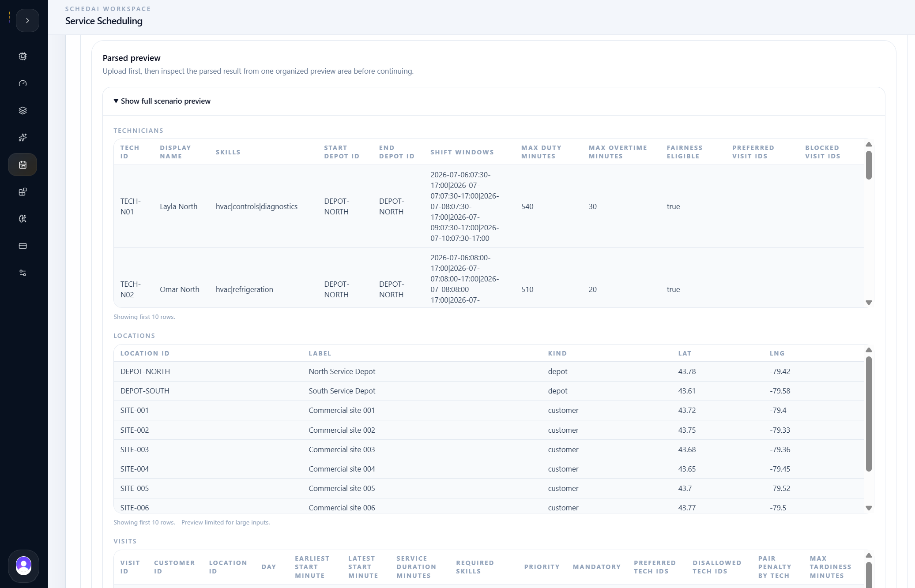Click the Technicians table scroll-down arrow
The image size is (915, 588).
click(x=869, y=303)
